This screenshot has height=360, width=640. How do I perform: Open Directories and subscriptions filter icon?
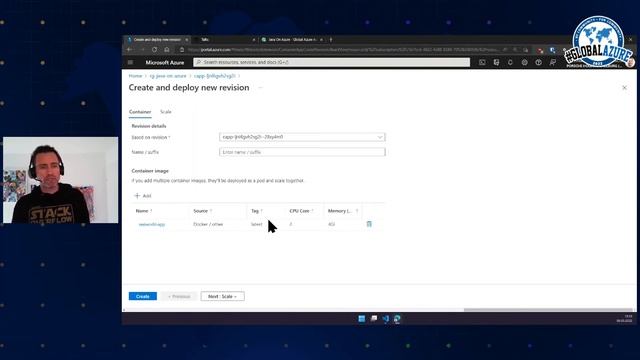tap(496, 62)
